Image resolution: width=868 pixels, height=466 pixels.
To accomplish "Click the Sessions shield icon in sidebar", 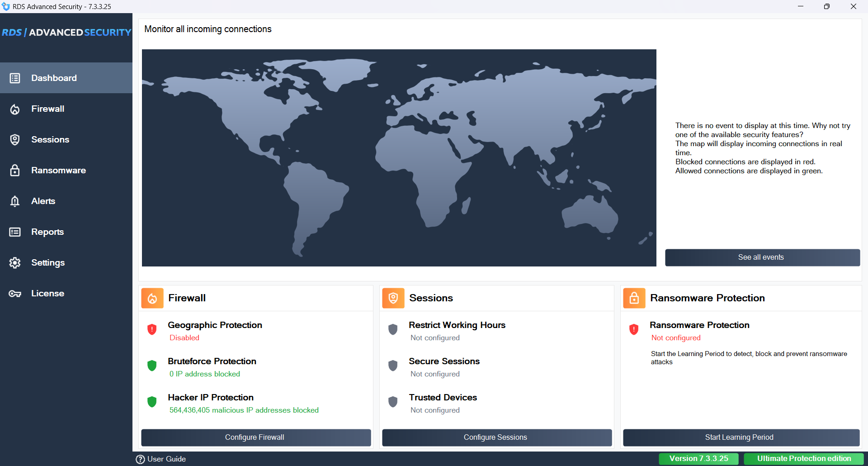I will 15,140.
